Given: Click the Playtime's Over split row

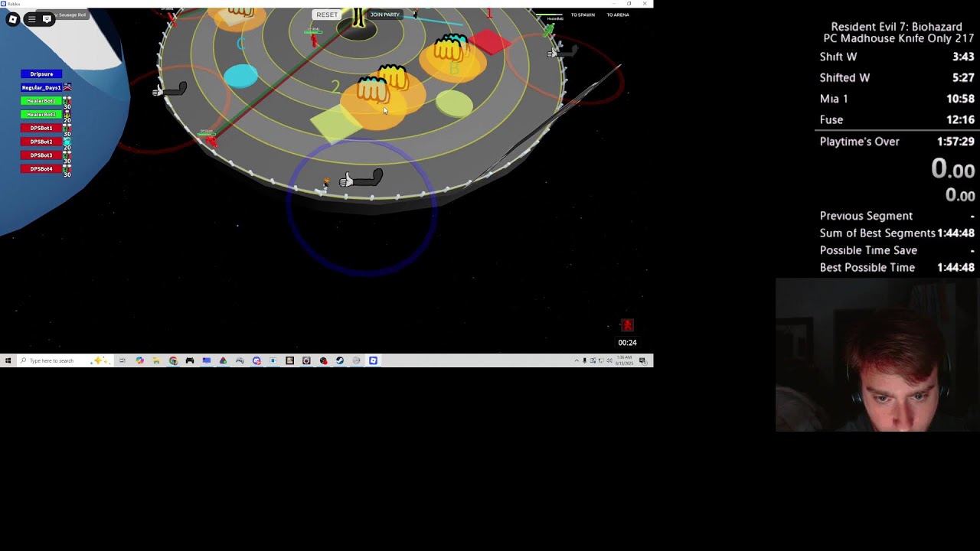Looking at the screenshot, I should [897, 142].
